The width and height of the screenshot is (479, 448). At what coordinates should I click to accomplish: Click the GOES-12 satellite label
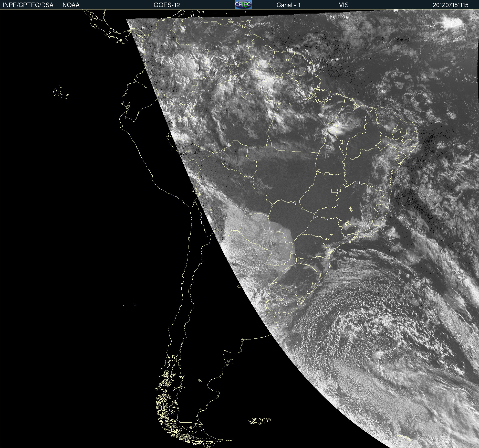pyautogui.click(x=167, y=5)
